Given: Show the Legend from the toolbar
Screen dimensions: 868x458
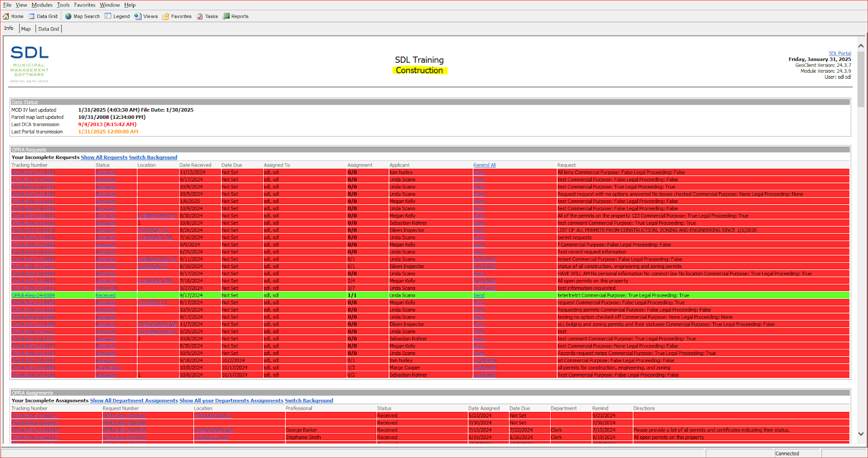Looking at the screenshot, I should point(117,16).
